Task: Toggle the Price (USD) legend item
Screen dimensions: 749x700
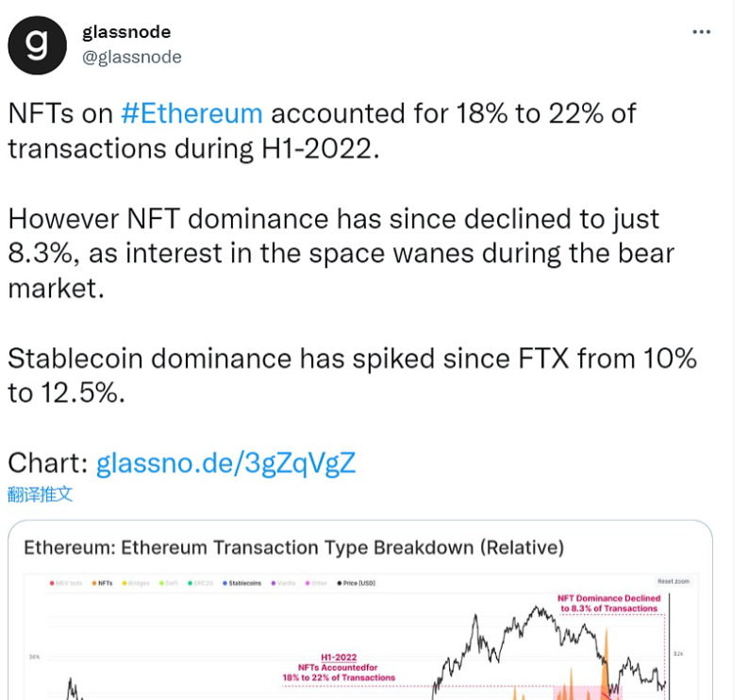Action: (358, 583)
